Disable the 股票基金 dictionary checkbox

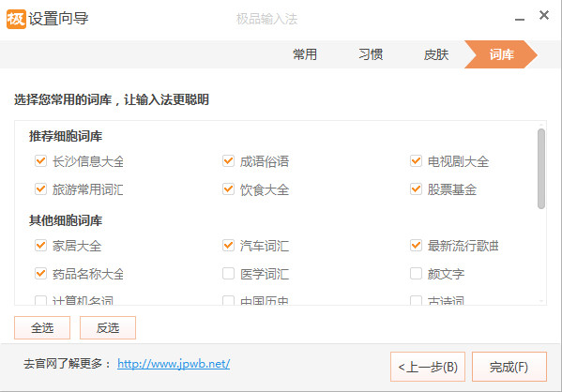tap(416, 188)
